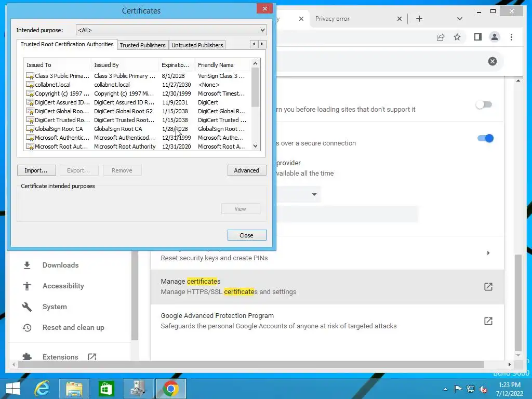Open Manage certificates setting
The height and width of the screenshot is (399, 532).
pyautogui.click(x=327, y=287)
